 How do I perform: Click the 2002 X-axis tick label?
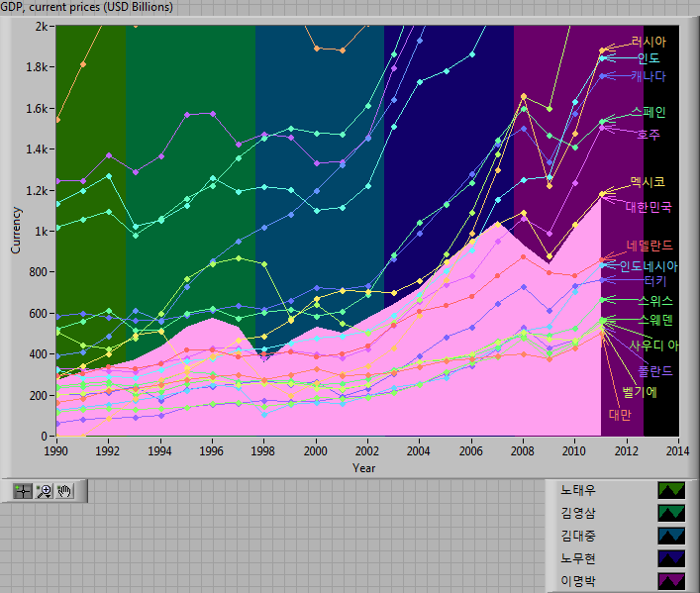pyautogui.click(x=367, y=451)
